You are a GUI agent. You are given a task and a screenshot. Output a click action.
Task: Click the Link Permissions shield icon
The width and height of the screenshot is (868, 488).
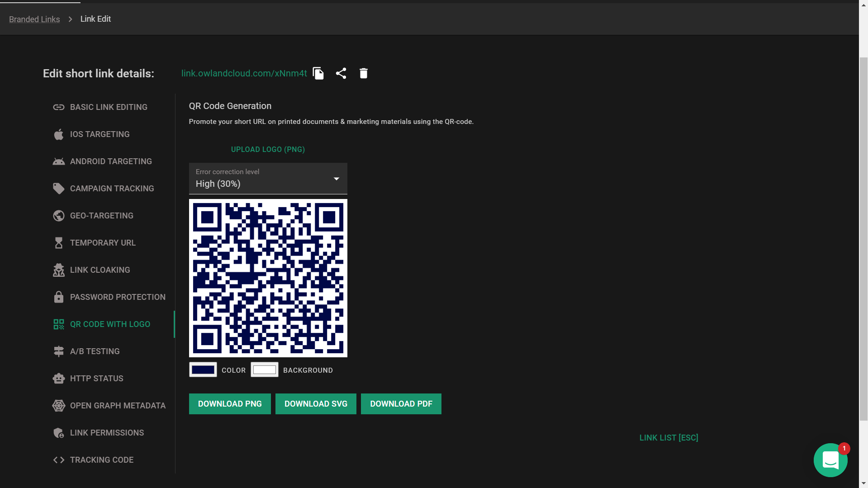click(x=59, y=433)
